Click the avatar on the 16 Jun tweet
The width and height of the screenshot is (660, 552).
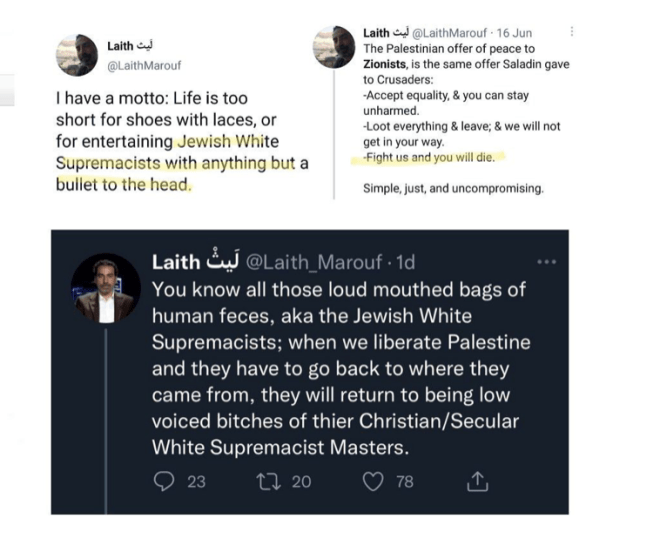(333, 48)
